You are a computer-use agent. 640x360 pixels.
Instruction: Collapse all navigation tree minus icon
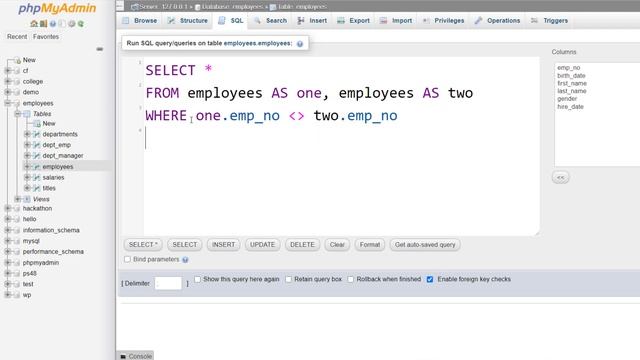point(100,49)
